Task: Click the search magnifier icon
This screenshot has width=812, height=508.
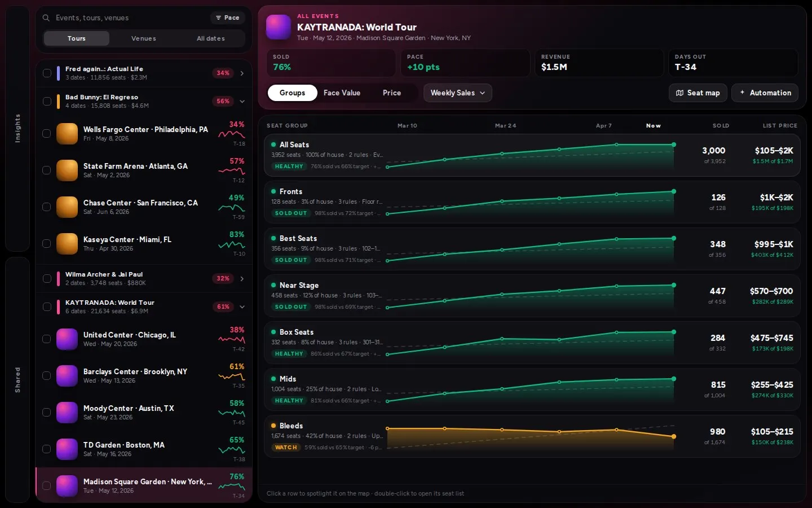Action: pyautogui.click(x=46, y=18)
